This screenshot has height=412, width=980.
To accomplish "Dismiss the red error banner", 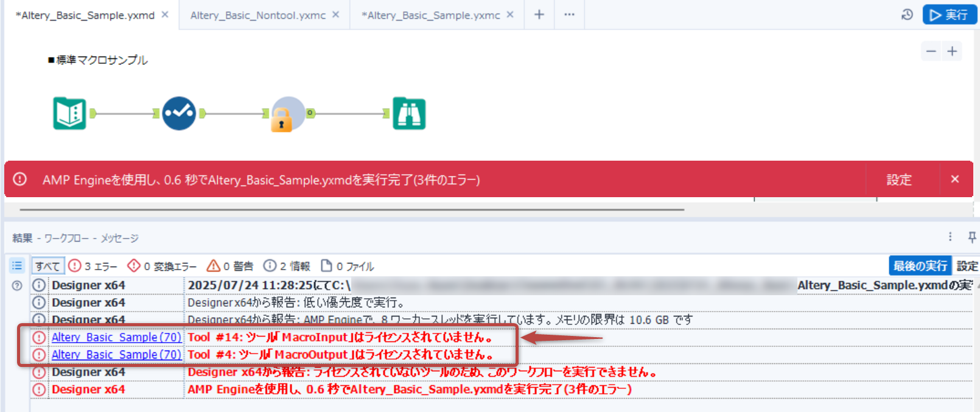I will tap(955, 179).
